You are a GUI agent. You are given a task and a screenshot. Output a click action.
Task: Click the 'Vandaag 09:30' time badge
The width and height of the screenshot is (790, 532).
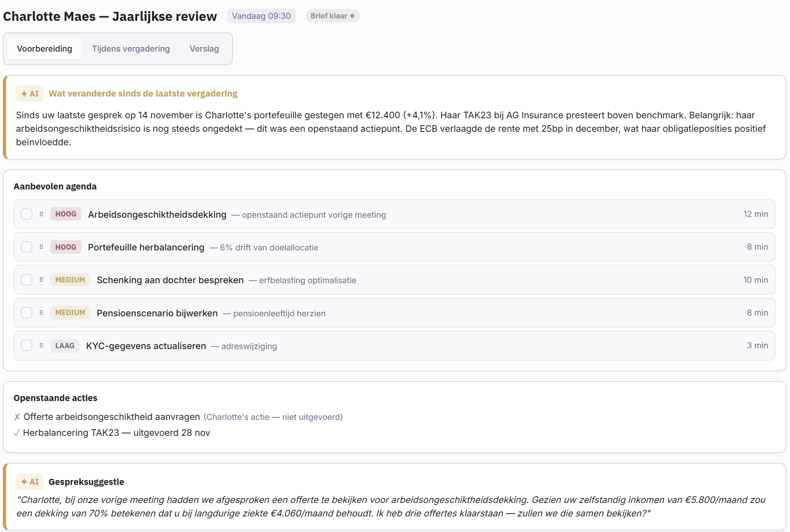pos(261,16)
